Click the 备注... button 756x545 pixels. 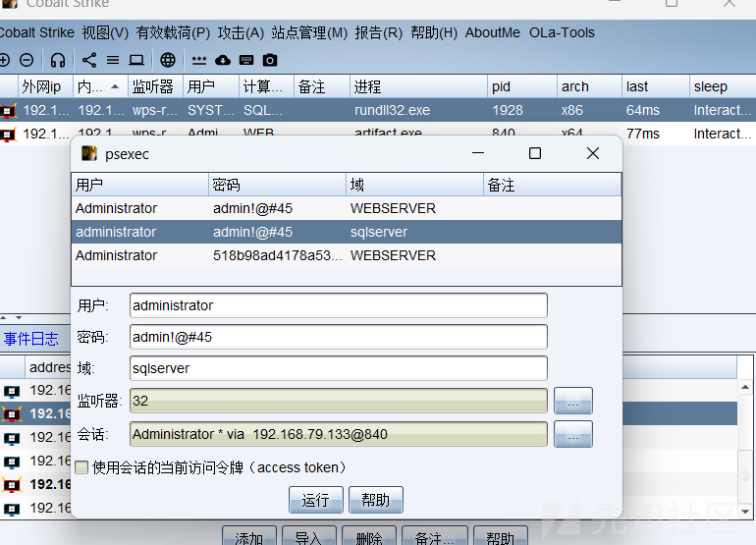pos(434,536)
